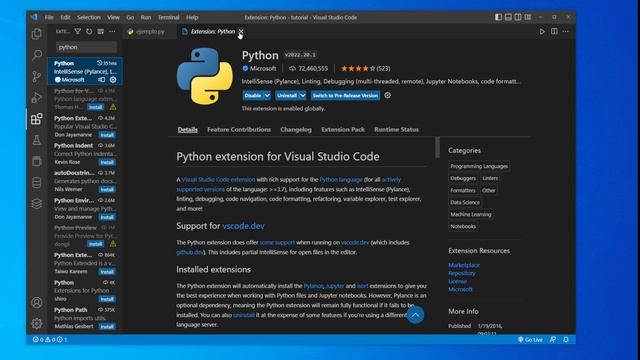Open Run and Debug view
The image size is (640, 360).
coord(36,98)
